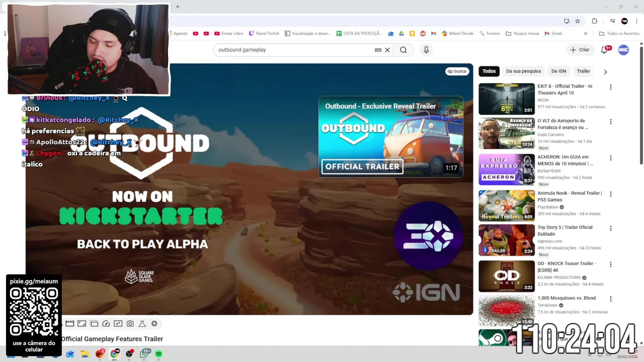Open options menu for EXIT 8 trailer
This screenshot has width=644, height=362.
click(611, 87)
